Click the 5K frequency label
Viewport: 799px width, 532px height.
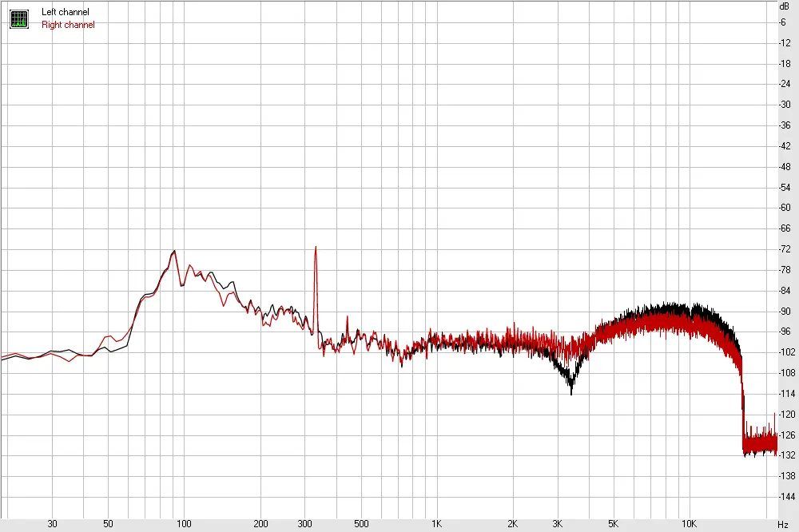click(613, 524)
